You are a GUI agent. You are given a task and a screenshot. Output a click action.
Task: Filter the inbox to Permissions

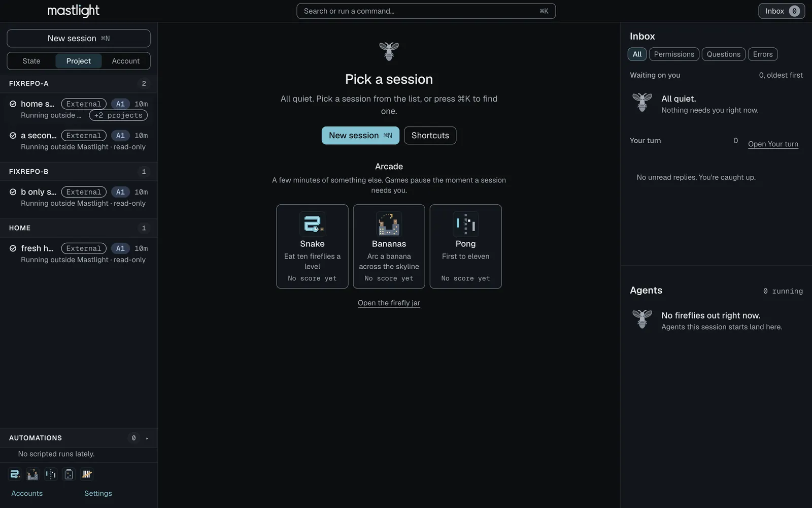[674, 54]
